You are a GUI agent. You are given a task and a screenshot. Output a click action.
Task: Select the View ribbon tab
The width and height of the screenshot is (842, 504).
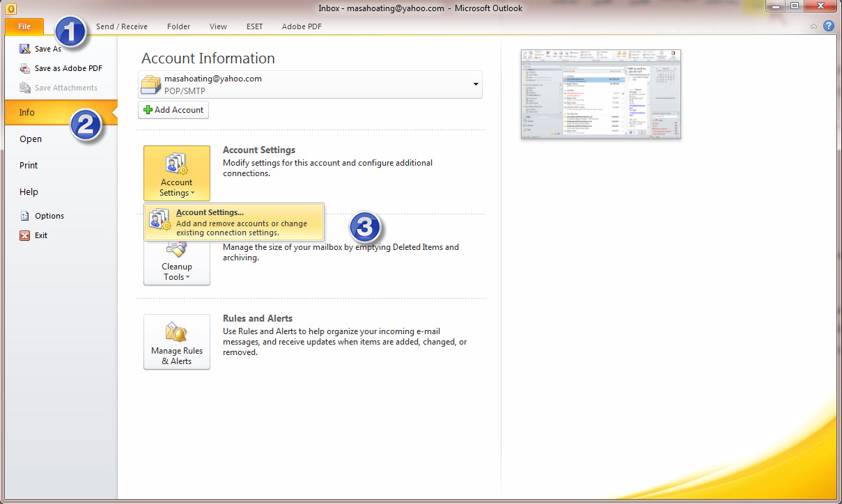pyautogui.click(x=219, y=26)
